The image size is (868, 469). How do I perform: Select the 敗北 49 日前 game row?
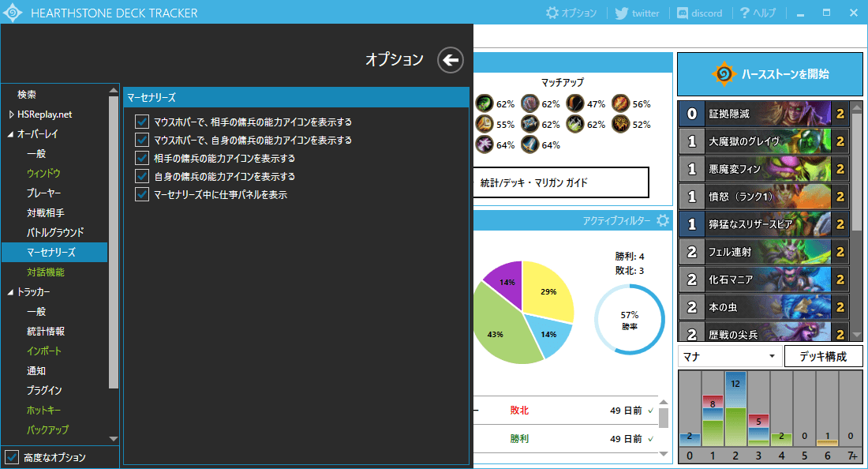pos(566,411)
